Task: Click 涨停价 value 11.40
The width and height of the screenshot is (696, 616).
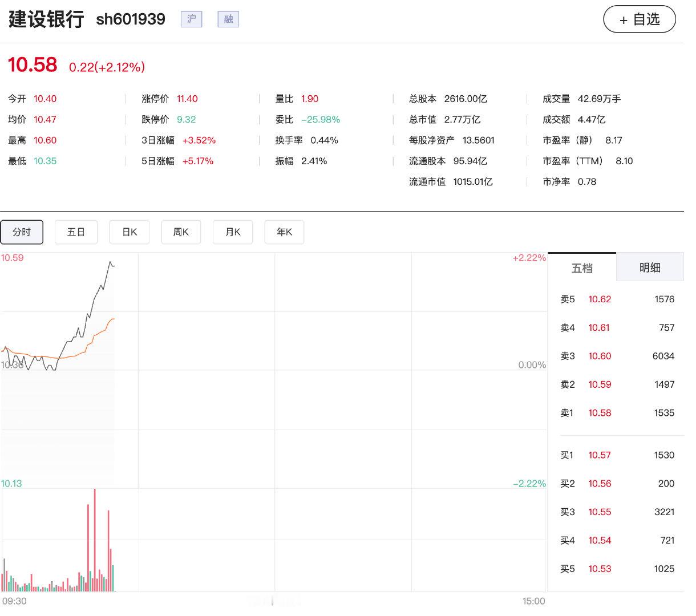Action: click(x=187, y=99)
